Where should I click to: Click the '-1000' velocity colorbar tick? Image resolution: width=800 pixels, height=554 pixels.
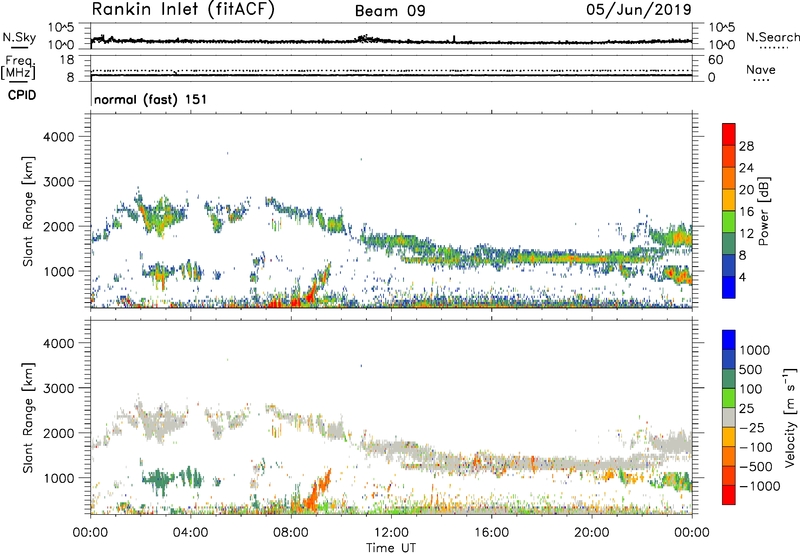coord(759,486)
